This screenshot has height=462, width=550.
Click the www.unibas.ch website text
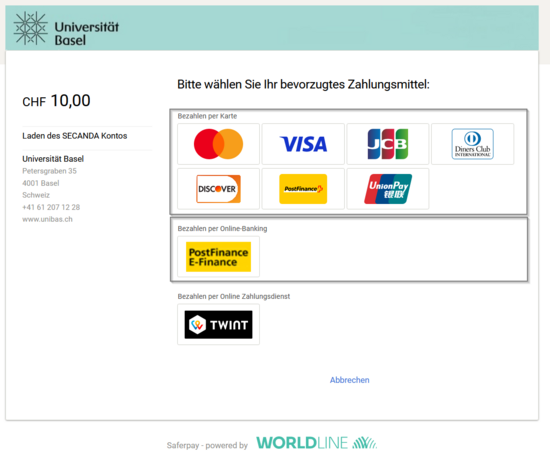[47, 219]
